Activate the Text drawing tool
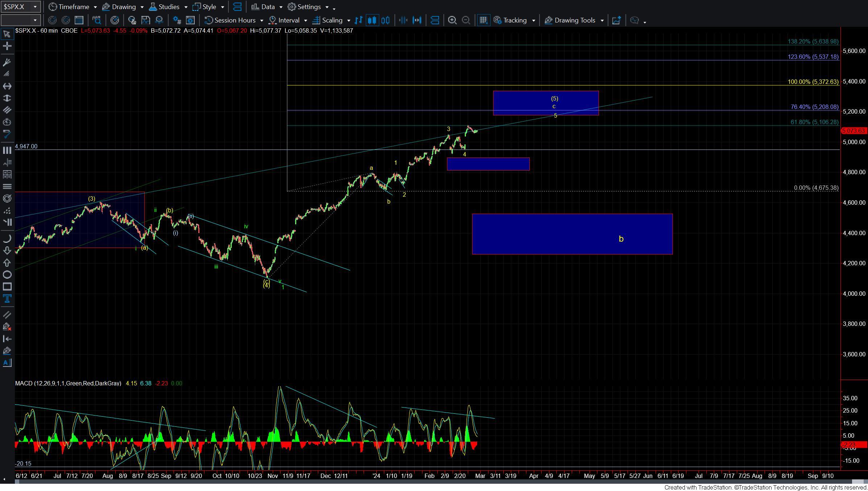 tap(7, 299)
